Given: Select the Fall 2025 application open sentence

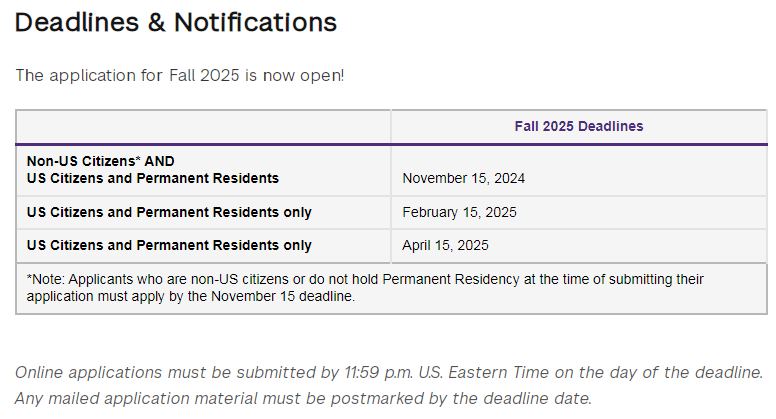Looking at the screenshot, I should [180, 76].
